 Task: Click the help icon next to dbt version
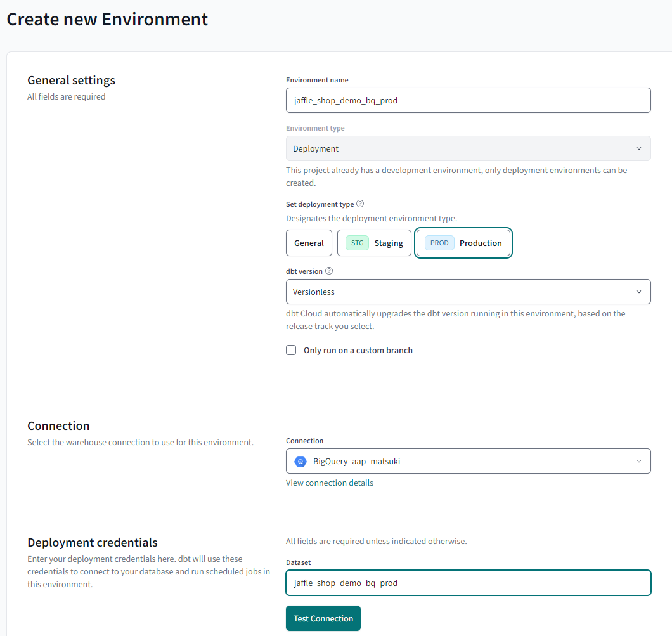coord(329,271)
